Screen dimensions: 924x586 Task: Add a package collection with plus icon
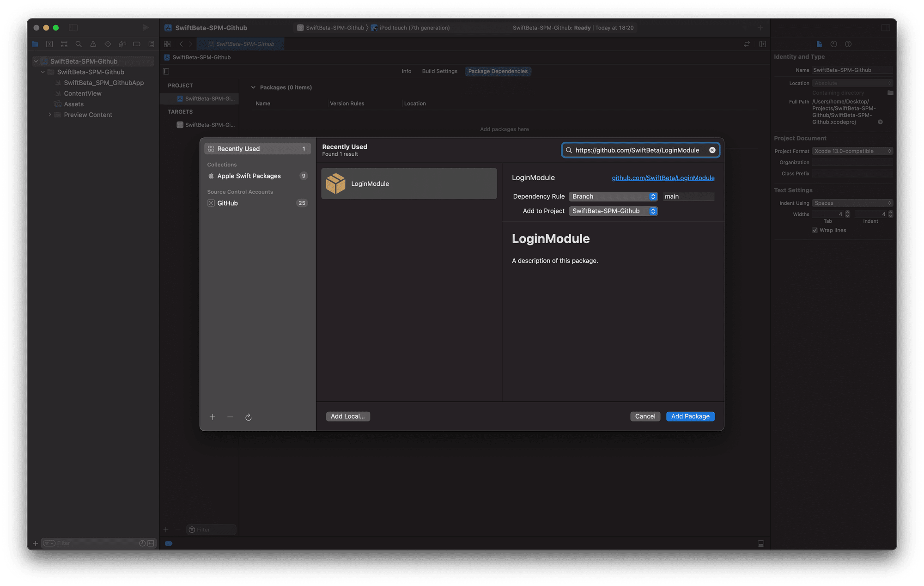coord(213,417)
